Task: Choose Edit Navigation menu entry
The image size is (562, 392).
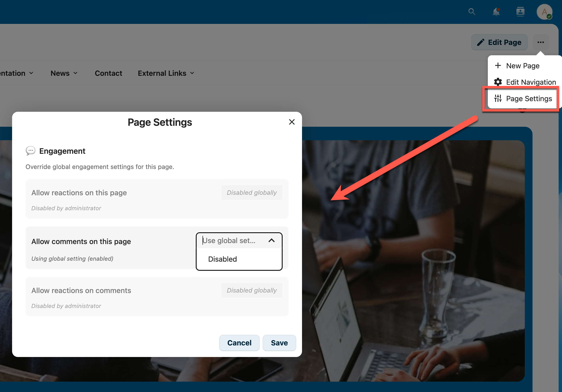Action: pos(525,82)
